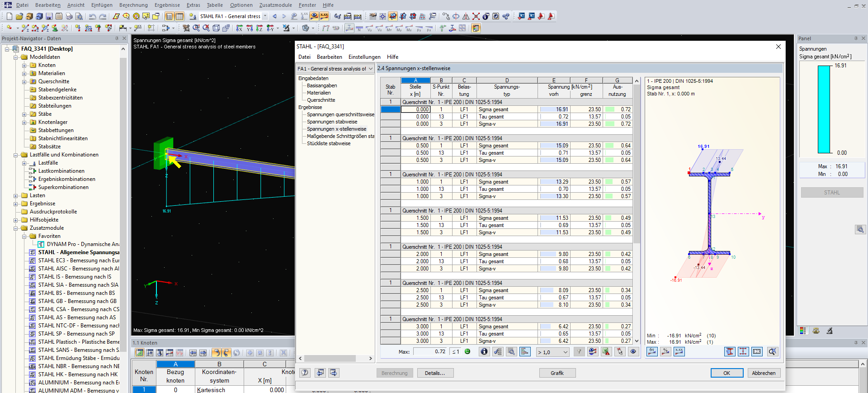868x393 pixels.
Task: Click the cyan Sigma gesamt color bar
Action: (824, 109)
